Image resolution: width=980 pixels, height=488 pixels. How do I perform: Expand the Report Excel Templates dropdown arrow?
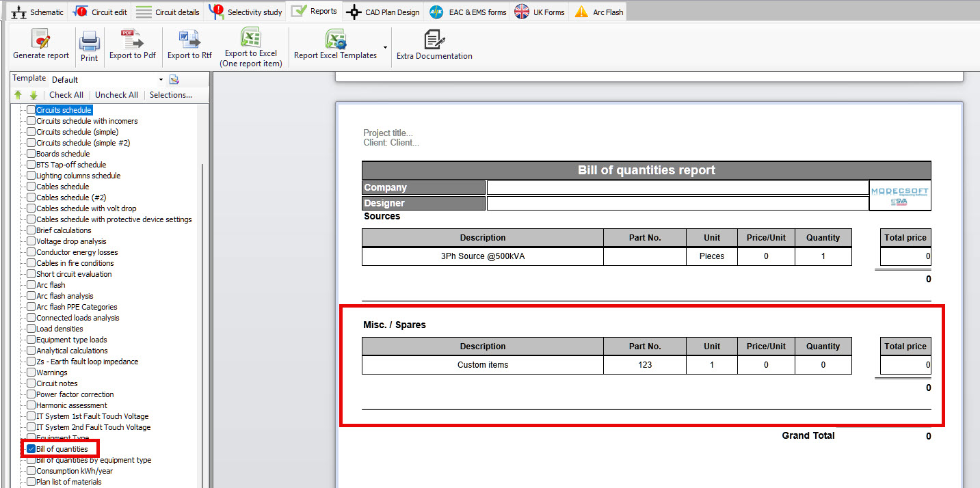(x=386, y=47)
